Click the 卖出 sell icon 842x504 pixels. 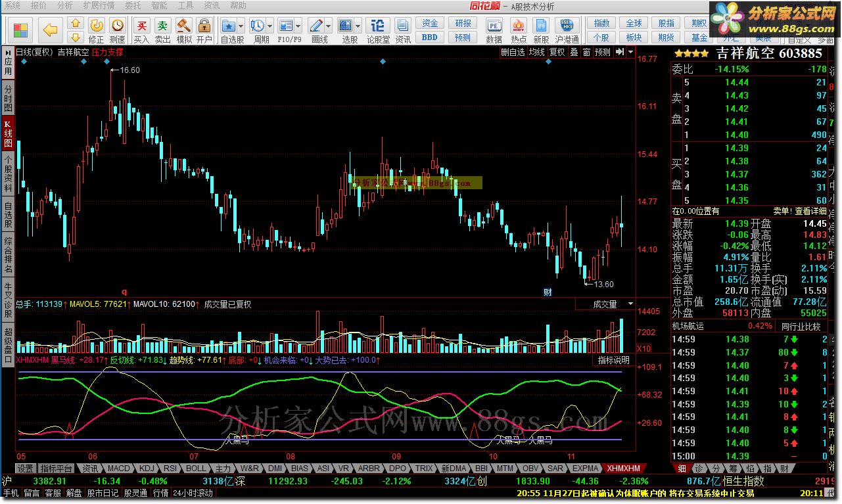click(x=162, y=26)
